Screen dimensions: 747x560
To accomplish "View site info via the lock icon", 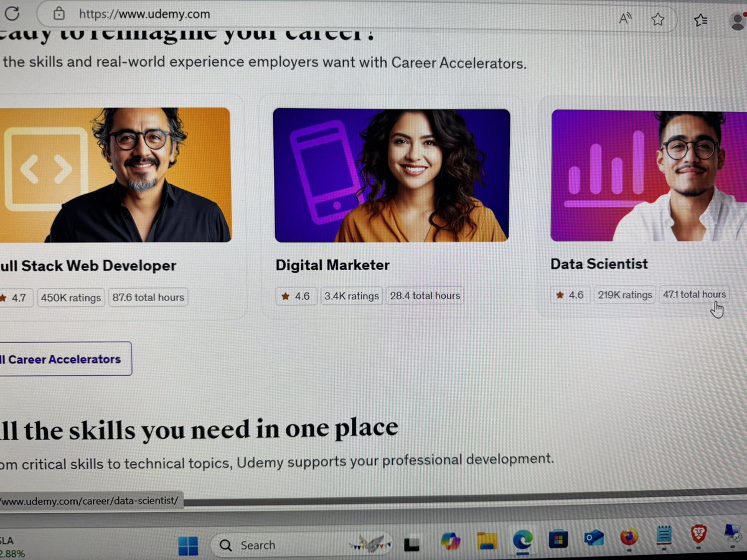I will click(x=59, y=13).
